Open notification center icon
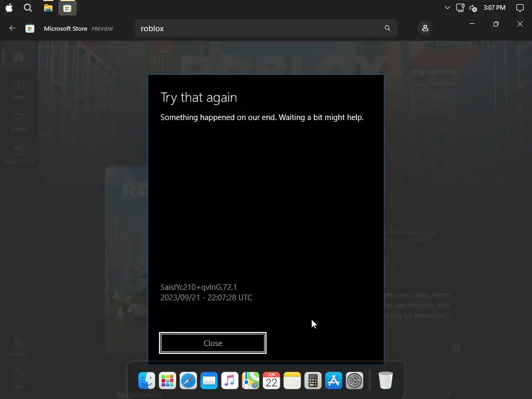 [520, 8]
